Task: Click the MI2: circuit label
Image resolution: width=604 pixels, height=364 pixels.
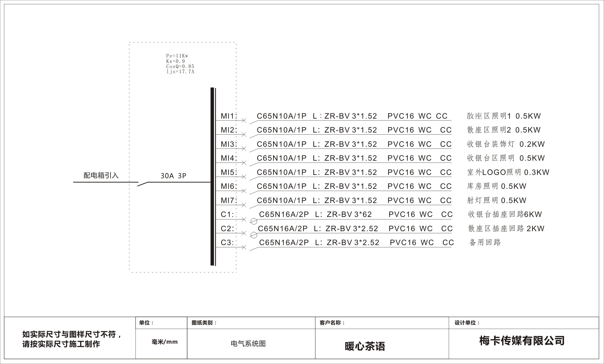Action: tap(229, 130)
